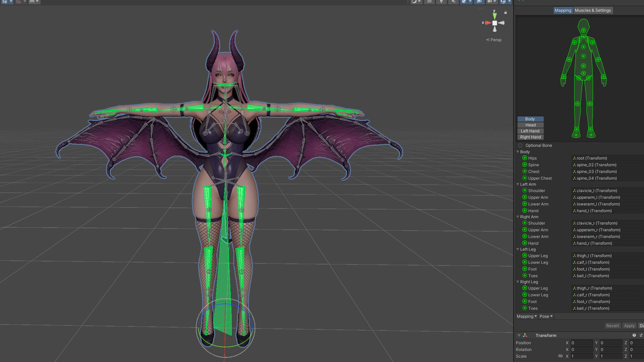
Task: Click clavicle_l (Transform) object field
Action: click(608, 190)
